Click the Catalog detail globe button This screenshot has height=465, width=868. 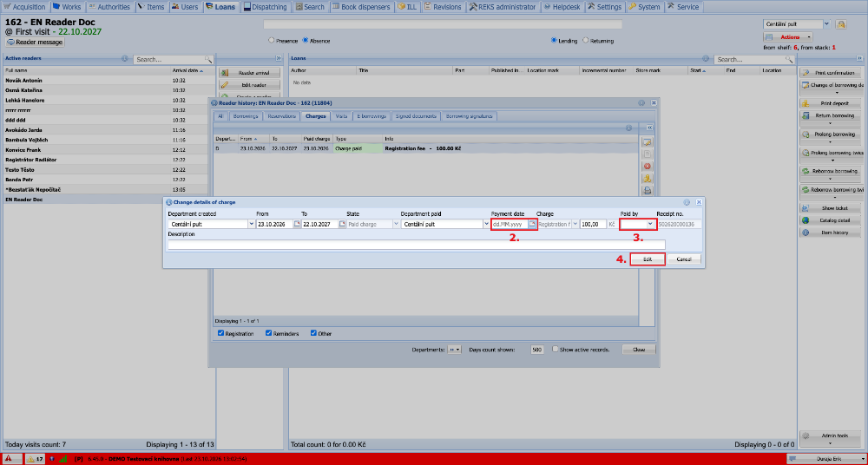[x=831, y=220]
